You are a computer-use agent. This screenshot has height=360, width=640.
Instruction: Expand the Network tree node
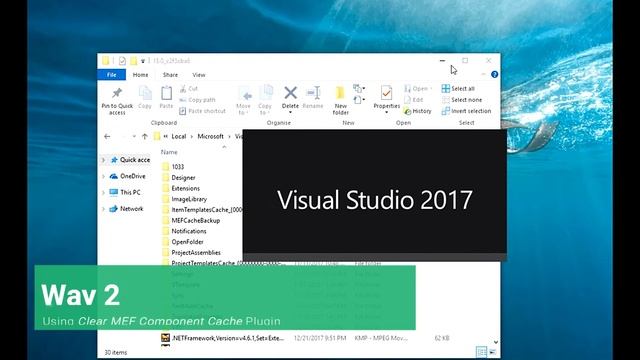point(103,209)
